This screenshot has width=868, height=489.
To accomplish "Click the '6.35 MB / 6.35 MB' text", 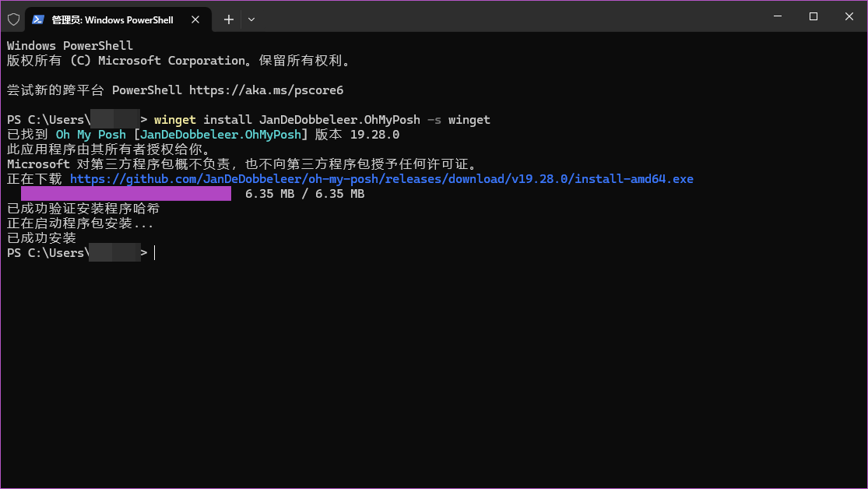I will click(x=304, y=194).
